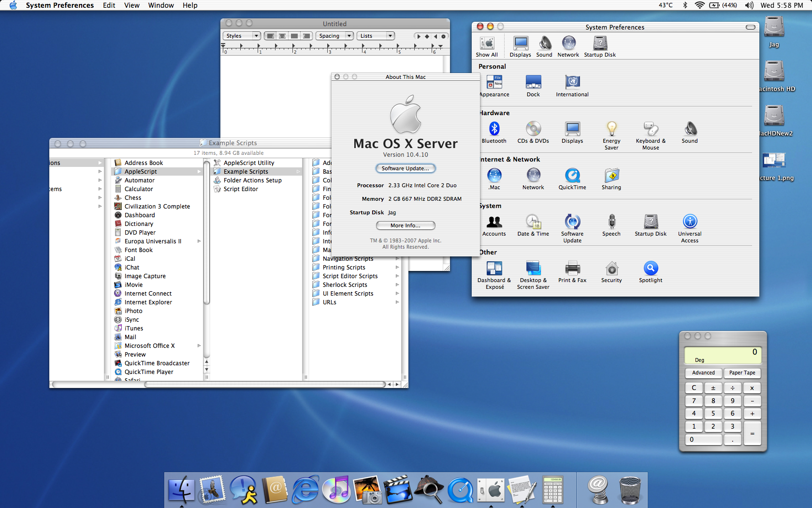The width and height of the screenshot is (812, 508).
Task: Launch iTunes from the Dock
Action: pos(336,489)
